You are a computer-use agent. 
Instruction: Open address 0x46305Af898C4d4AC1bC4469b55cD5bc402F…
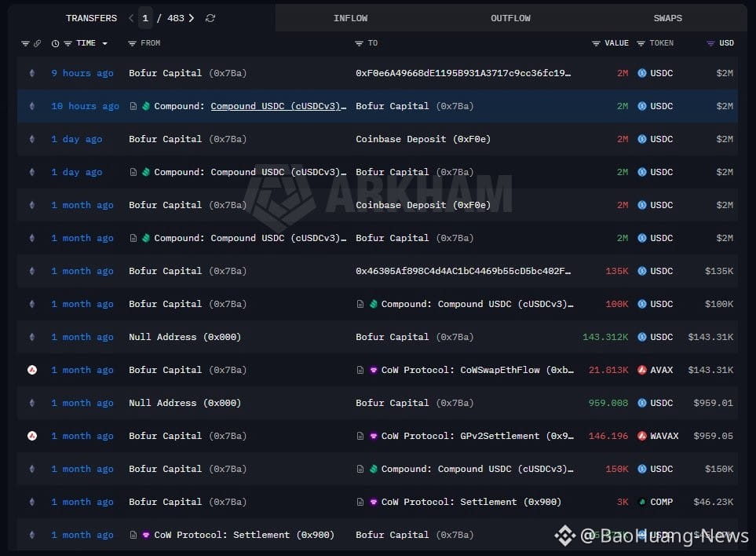pyautogui.click(x=463, y=271)
